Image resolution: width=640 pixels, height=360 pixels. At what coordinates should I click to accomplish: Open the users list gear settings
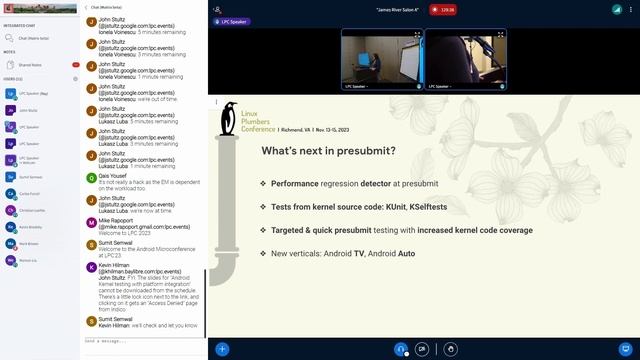tap(75, 79)
